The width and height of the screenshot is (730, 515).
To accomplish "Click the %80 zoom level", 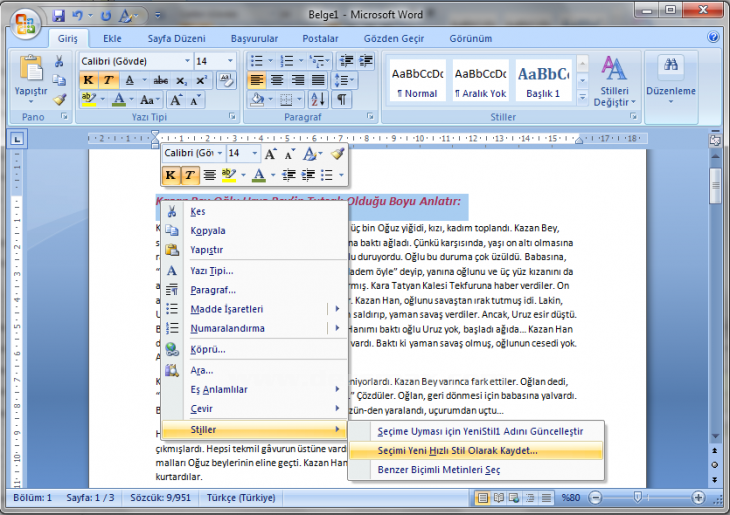I will [570, 498].
